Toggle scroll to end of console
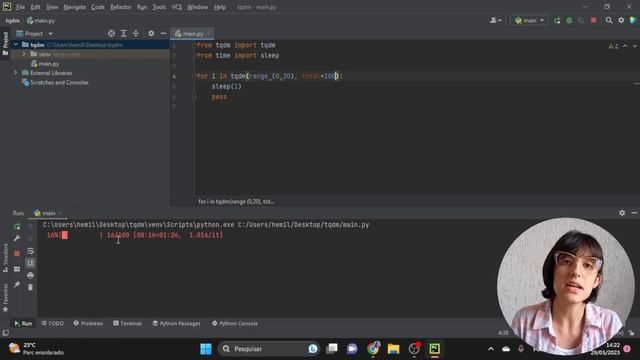Image resolution: width=640 pixels, height=360 pixels. pos(30,263)
